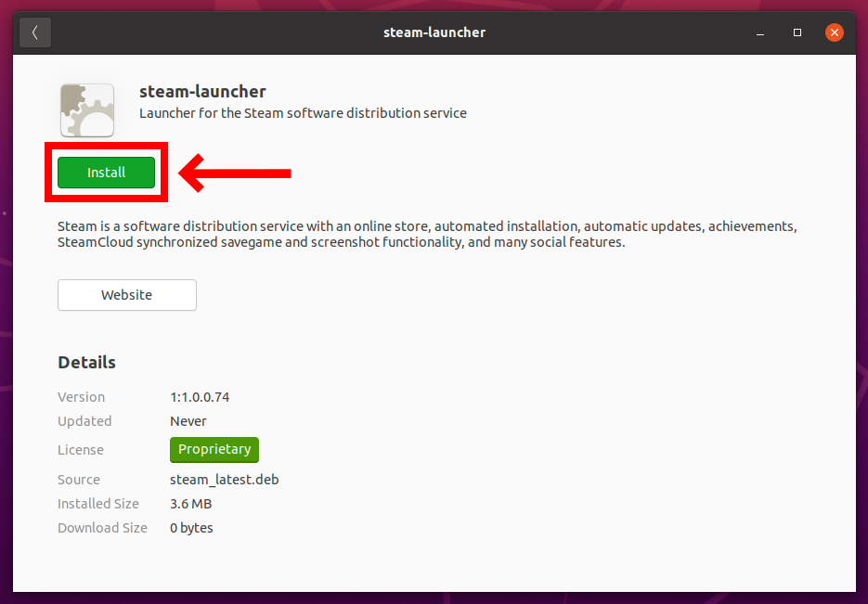868x604 pixels.
Task: Click the License label in Details
Action: [81, 450]
